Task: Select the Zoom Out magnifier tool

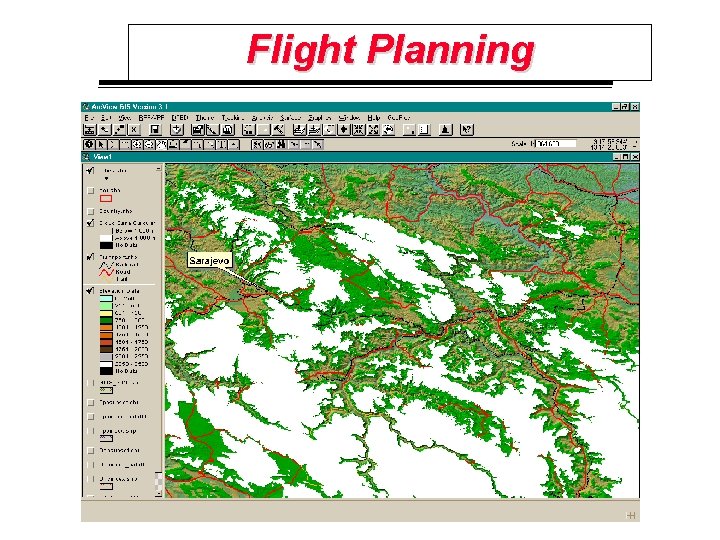Action: point(149,145)
